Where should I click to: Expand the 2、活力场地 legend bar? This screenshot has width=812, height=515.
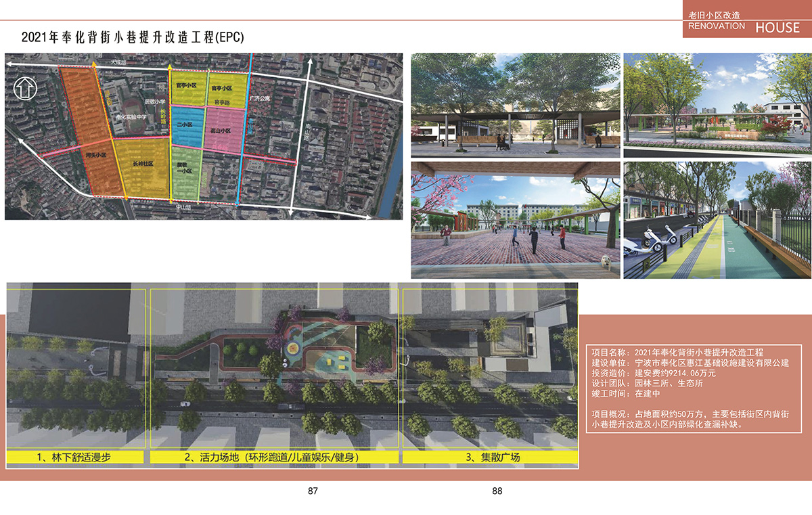click(x=274, y=456)
